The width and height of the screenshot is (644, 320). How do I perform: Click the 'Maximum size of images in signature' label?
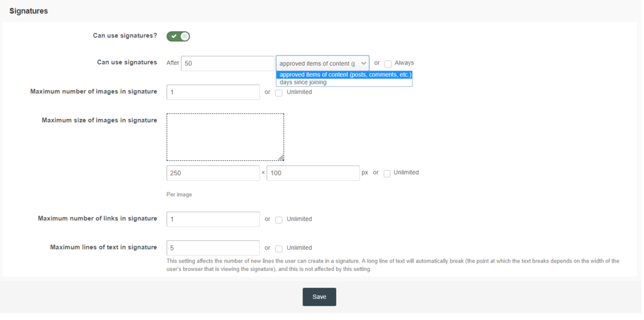click(x=99, y=120)
